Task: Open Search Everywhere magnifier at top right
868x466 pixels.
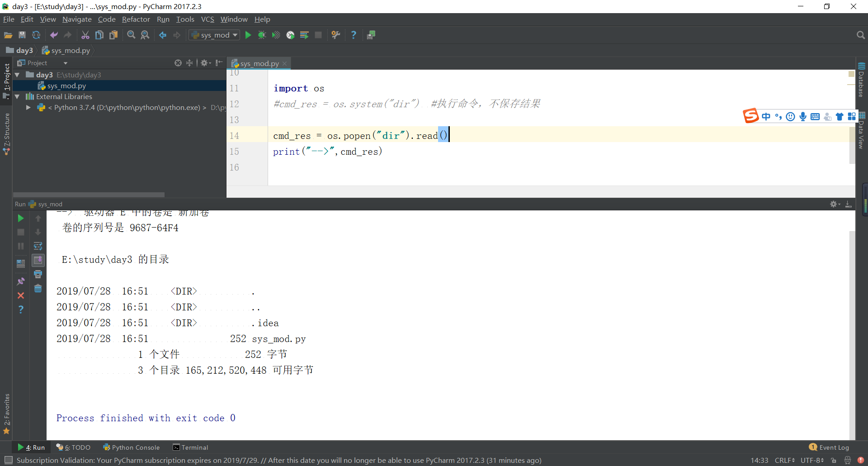Action: 860,35
